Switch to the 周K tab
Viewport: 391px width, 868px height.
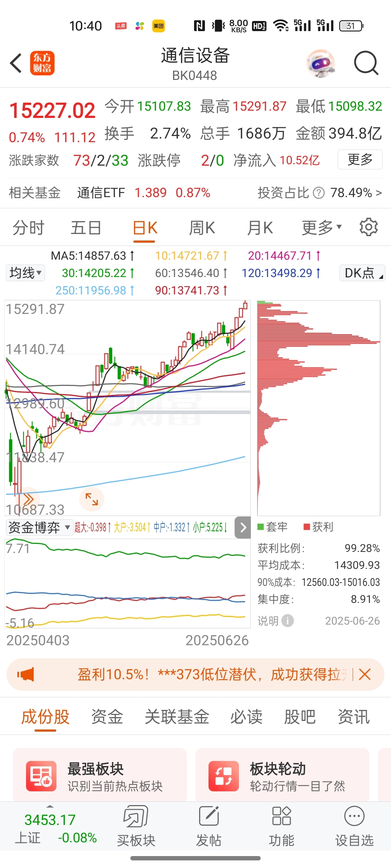click(x=202, y=228)
